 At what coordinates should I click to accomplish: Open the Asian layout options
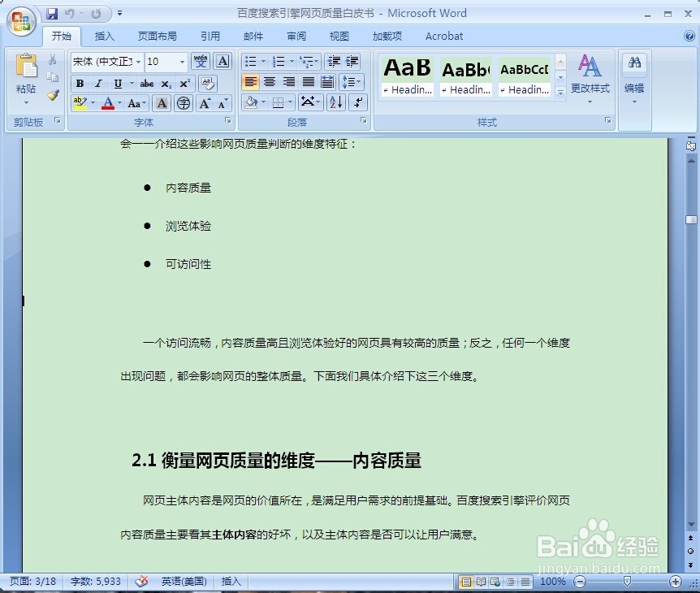pos(310,102)
